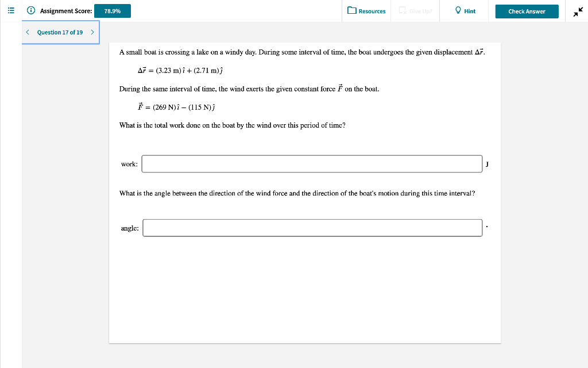This screenshot has height=368, width=588.
Task: Select the Hint lightbulb icon
Action: tap(457, 10)
